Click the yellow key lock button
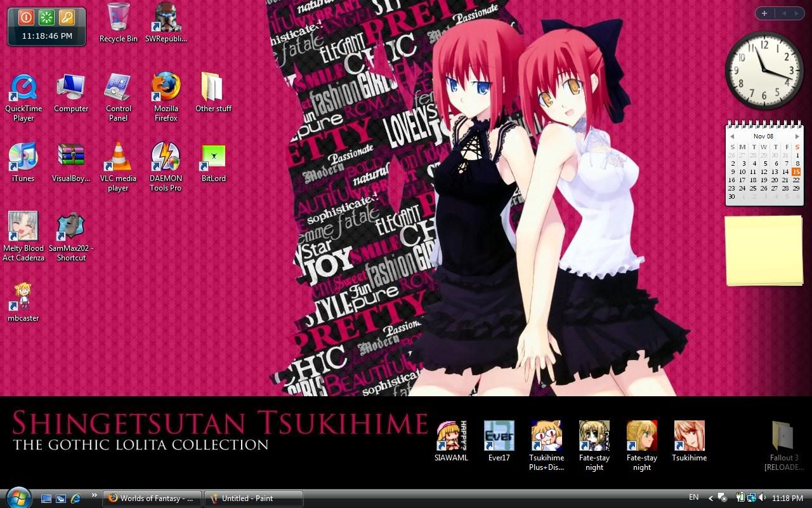Screen dimensions: 812x508 67,17
